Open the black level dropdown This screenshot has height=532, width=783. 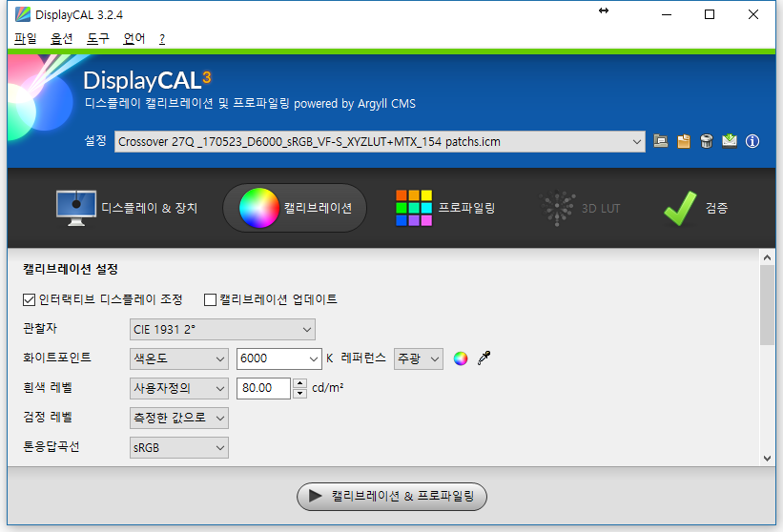tap(179, 418)
